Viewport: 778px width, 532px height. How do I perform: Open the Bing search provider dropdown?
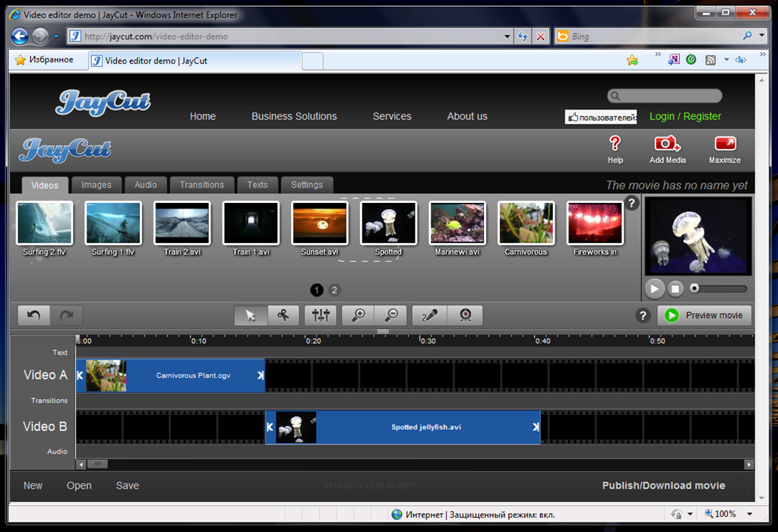click(x=762, y=35)
